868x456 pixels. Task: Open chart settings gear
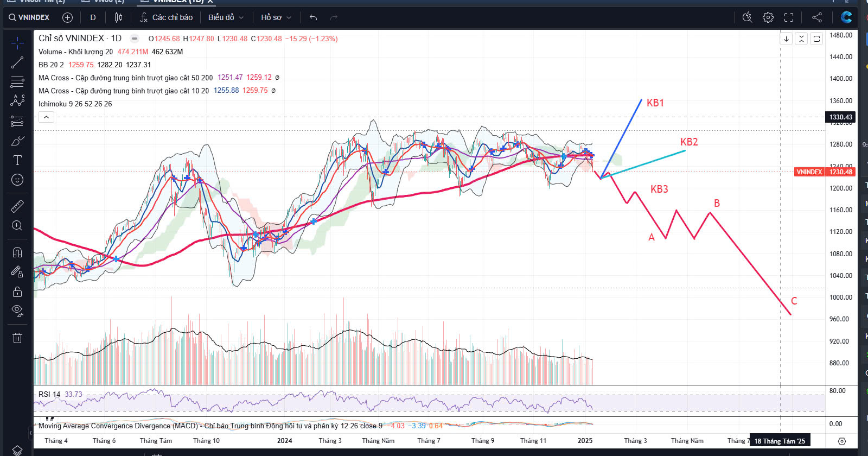coord(768,17)
